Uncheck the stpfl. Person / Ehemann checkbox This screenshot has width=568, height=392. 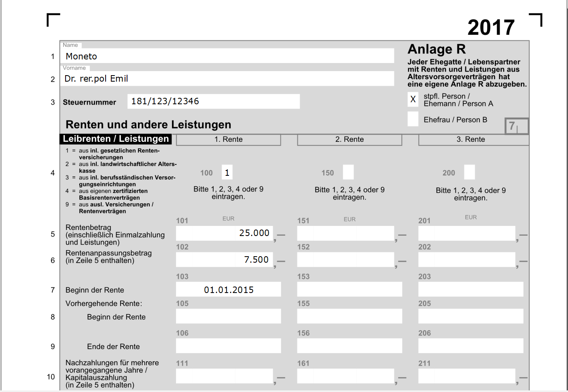pos(413,99)
